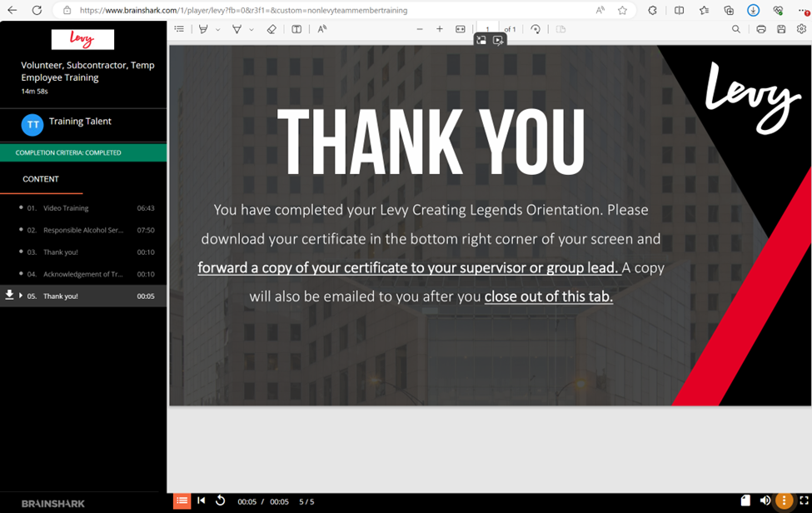Select the eraser tool in PDF toolbar
This screenshot has width=812, height=513.
271,29
